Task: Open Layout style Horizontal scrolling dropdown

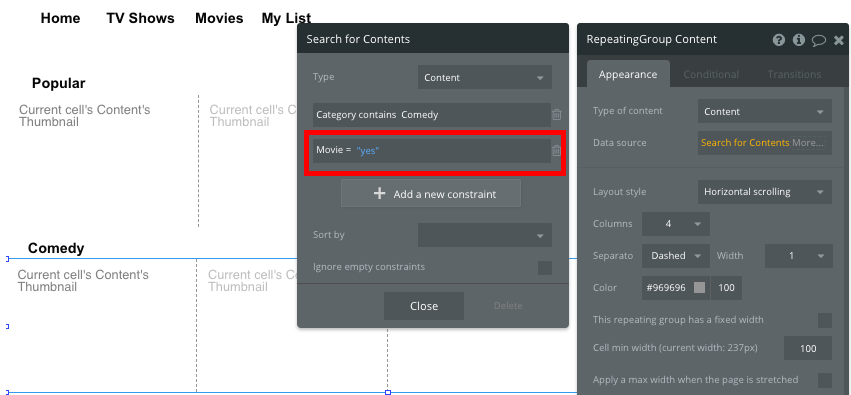Action: 765,192
